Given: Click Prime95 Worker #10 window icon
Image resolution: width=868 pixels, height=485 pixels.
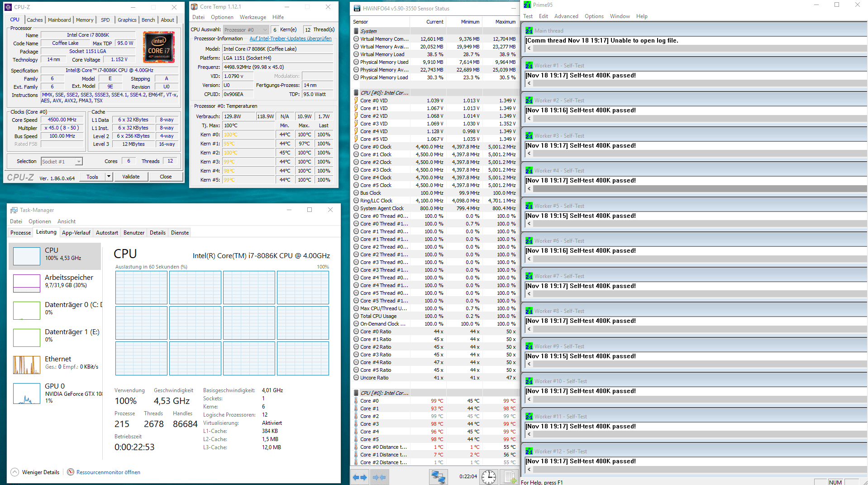Looking at the screenshot, I should pos(529,381).
